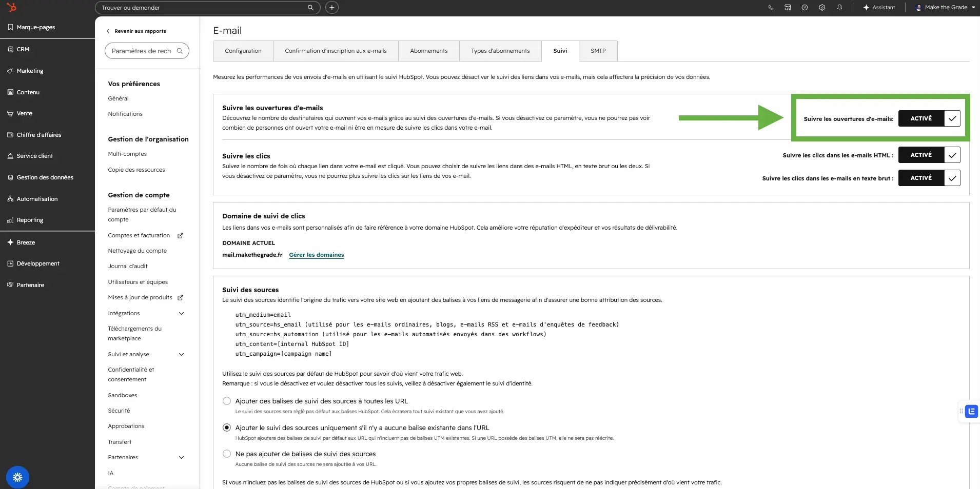Open the CRM menu in sidebar
This screenshot has height=489, width=980.
pos(18,49)
